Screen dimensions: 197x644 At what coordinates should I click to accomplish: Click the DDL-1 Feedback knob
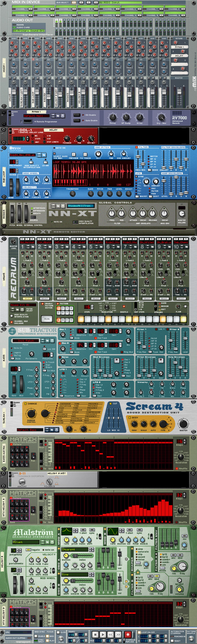pyautogui.click(x=67, y=138)
